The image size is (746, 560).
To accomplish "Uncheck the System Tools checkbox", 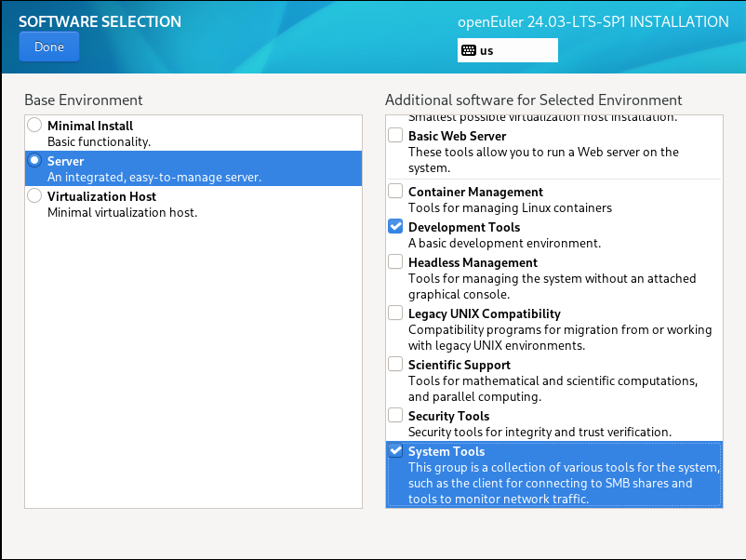I will pos(395,451).
